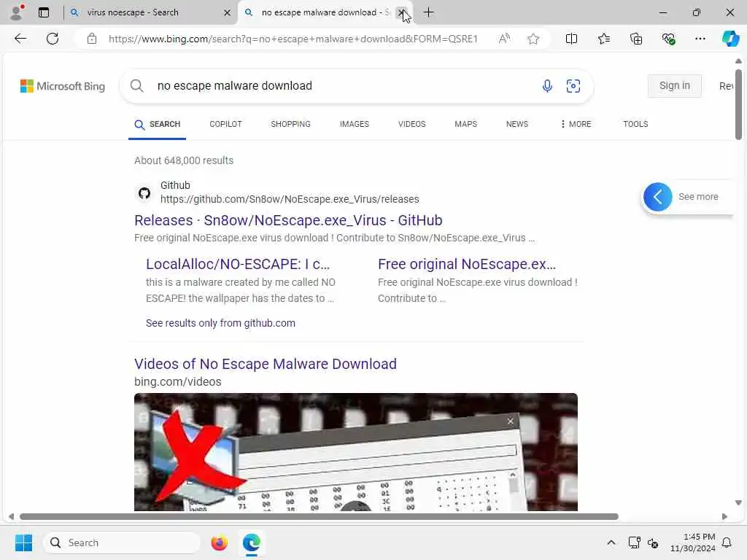Click the No Escape video thumbnail
747x560 pixels.
point(356,452)
